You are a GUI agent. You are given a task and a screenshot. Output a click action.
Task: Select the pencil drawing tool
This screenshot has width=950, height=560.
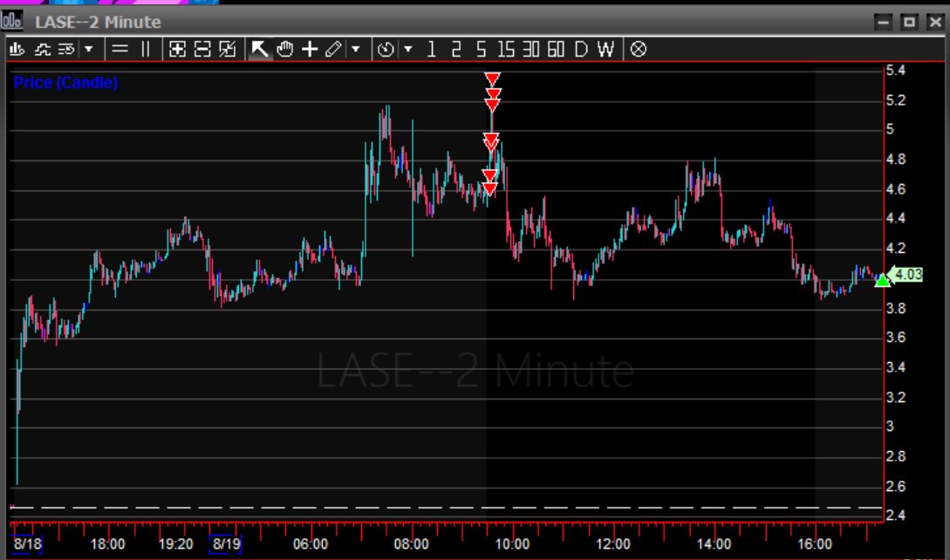333,50
